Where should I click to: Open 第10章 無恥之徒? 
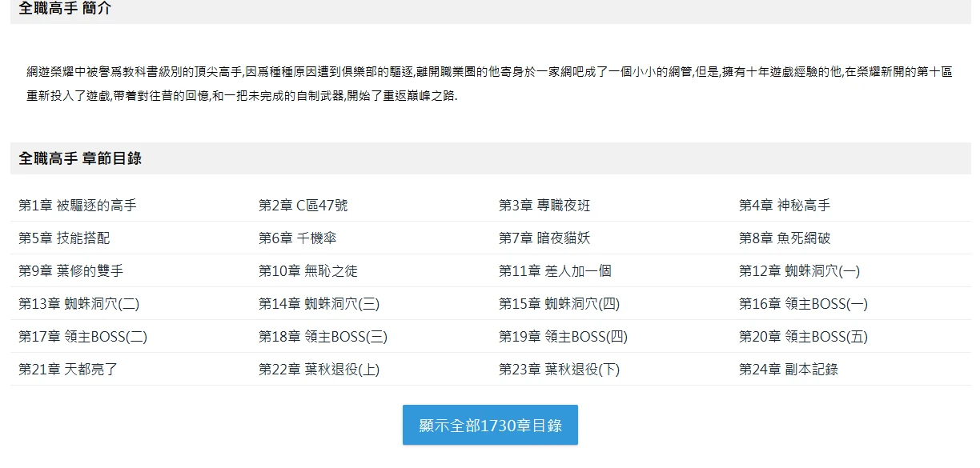point(307,271)
